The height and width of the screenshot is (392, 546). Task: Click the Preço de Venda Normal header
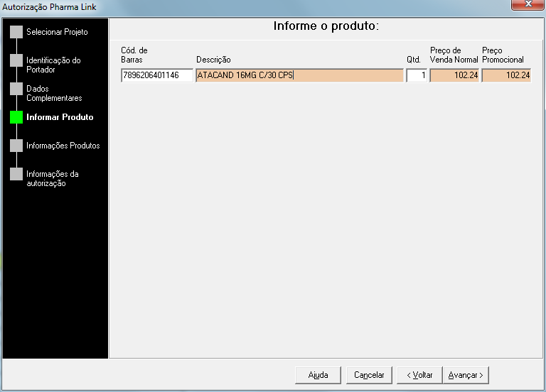454,55
